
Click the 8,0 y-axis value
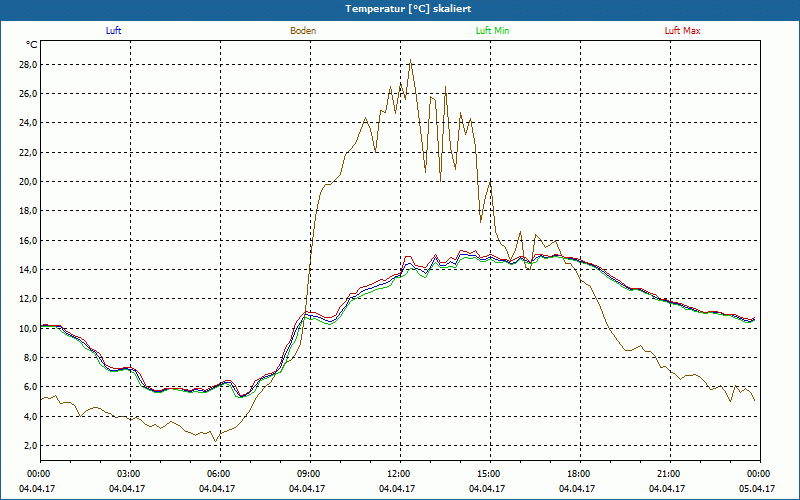click(31, 358)
